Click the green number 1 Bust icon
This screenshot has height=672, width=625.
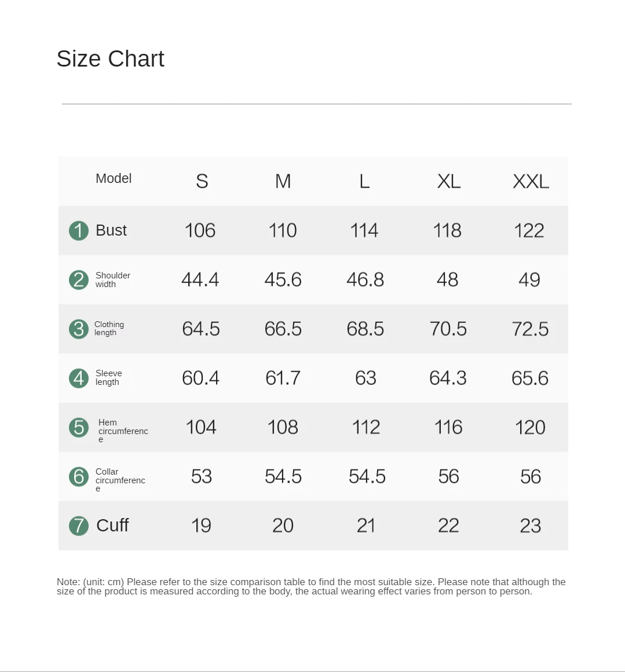[x=79, y=230]
